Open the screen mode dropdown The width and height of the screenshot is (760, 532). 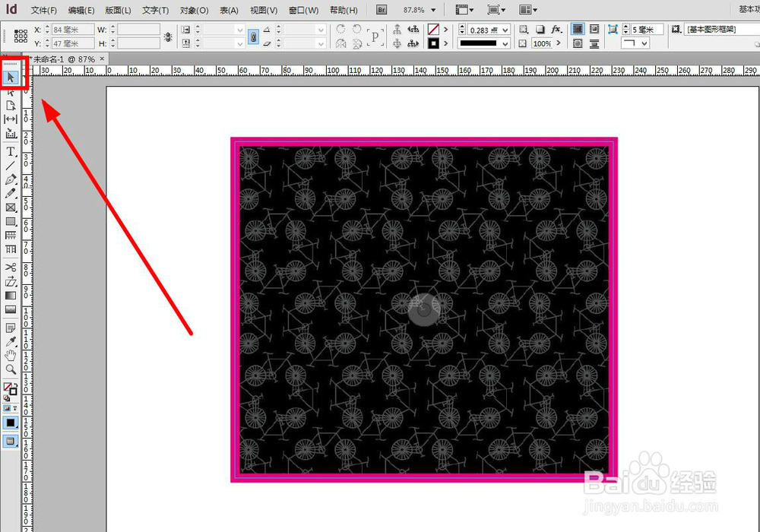496,10
